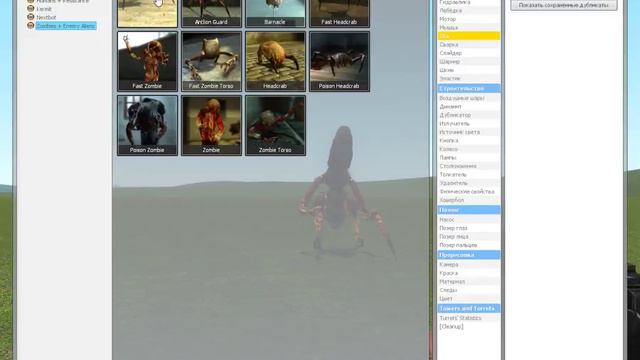Select the Лампы tool
Viewport: 640px width, 360px height.
click(x=469, y=158)
